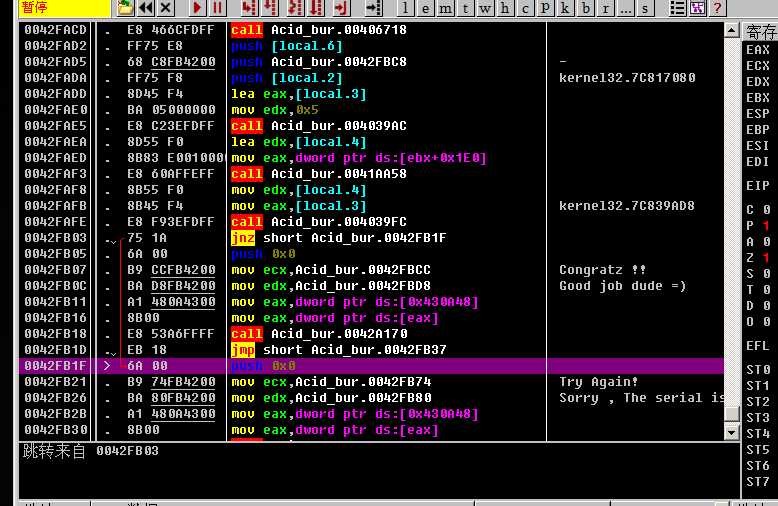Open CPU window with C button
The width and height of the screenshot is (778, 506).
coord(525,7)
